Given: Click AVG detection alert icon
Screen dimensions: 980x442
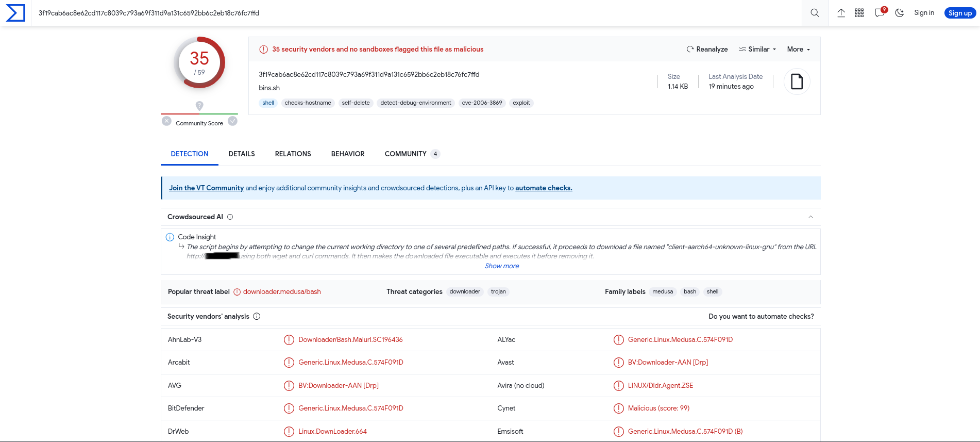Looking at the screenshot, I should pyautogui.click(x=289, y=386).
